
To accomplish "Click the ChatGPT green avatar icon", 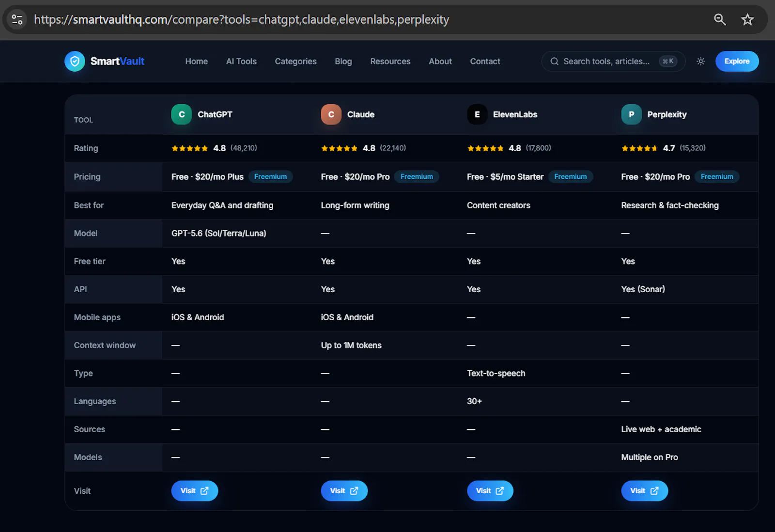I will 182,114.
